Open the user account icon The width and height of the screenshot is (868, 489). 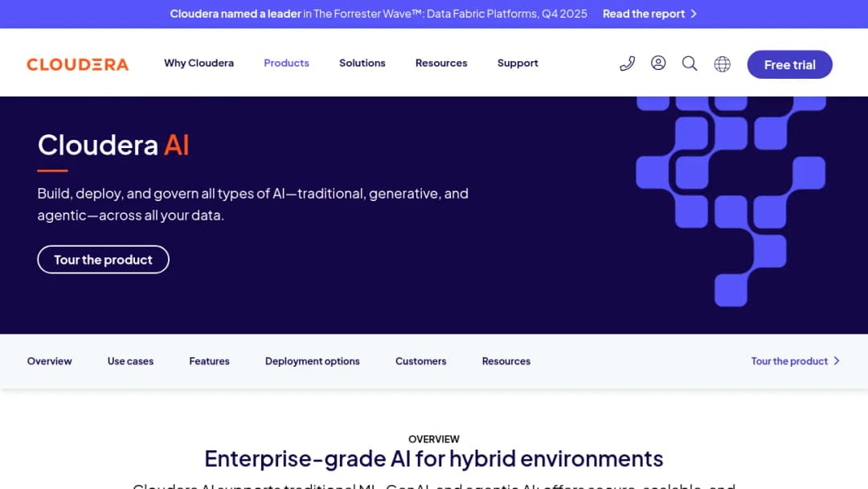[658, 63]
